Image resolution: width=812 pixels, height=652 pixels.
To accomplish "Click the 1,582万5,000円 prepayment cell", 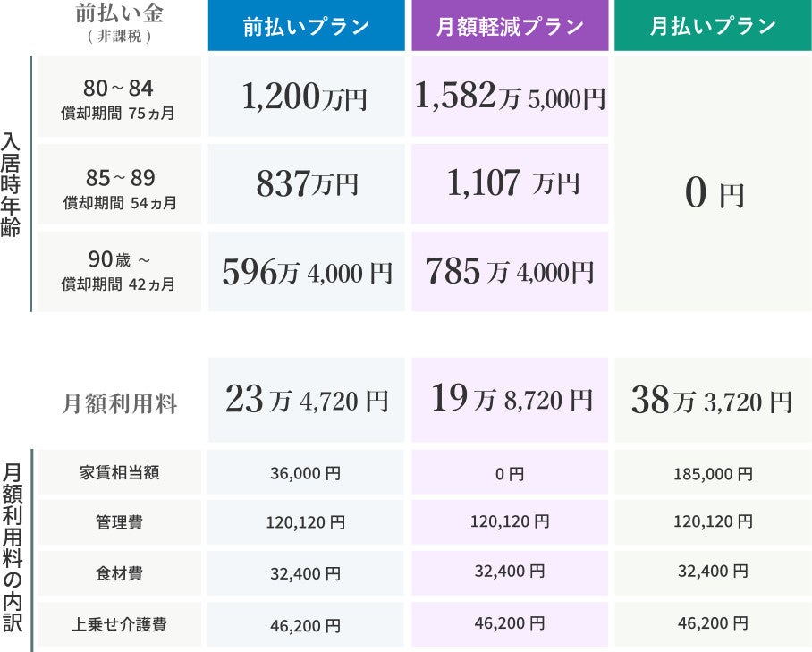I will click(510, 97).
